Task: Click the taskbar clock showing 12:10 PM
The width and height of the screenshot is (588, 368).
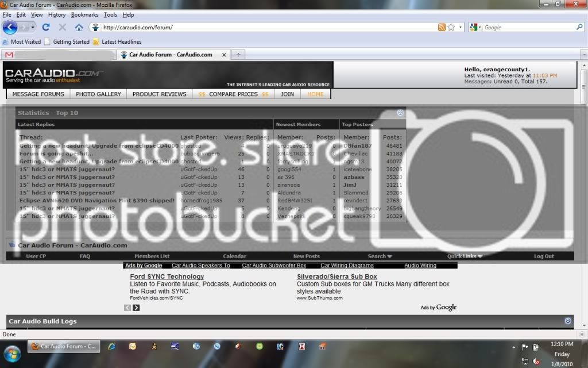Action: click(562, 344)
